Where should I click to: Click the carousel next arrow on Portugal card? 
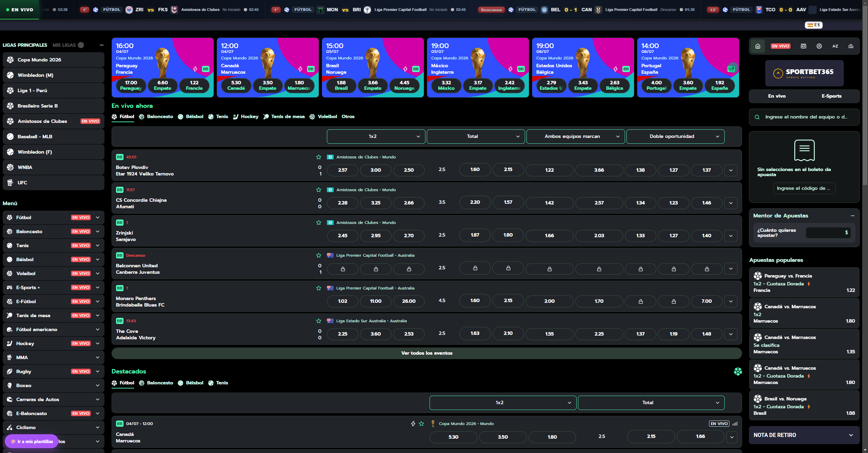click(733, 68)
